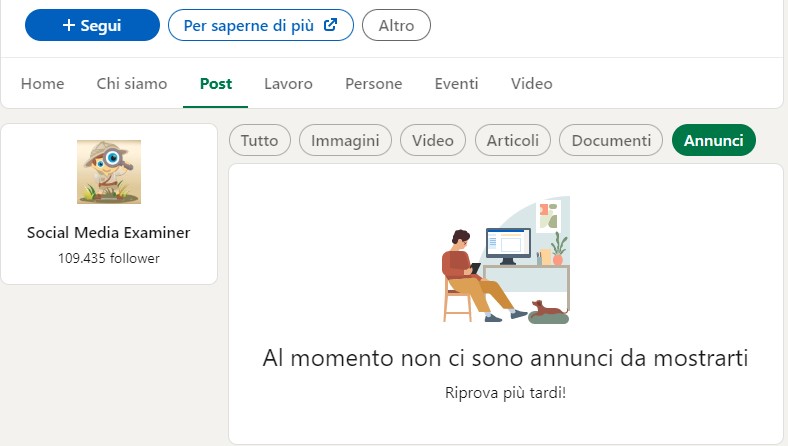Choose the Documenti filter chip
Viewport: 788px width, 446px height.
click(611, 141)
